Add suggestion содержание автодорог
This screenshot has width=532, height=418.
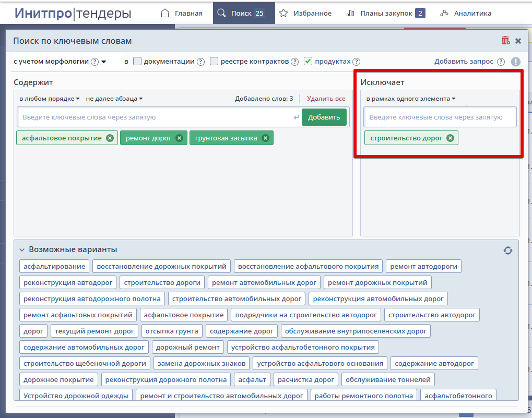pos(434,364)
